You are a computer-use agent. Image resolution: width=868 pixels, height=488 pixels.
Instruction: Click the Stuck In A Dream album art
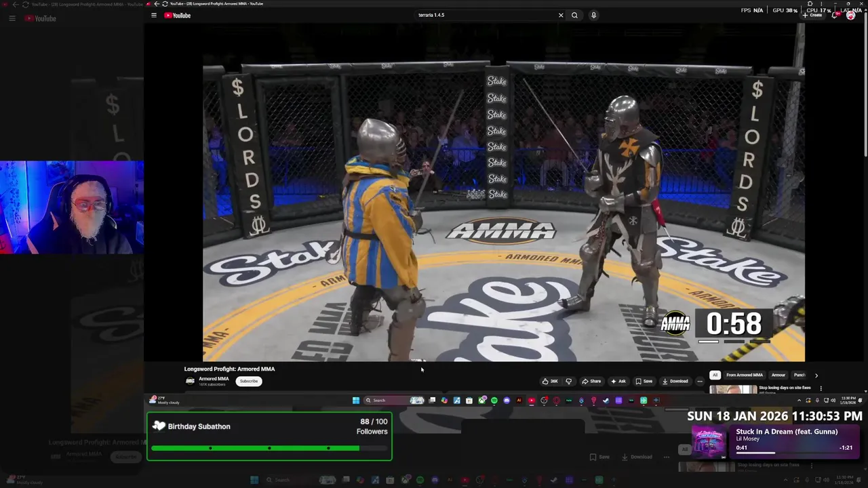pyautogui.click(x=709, y=443)
